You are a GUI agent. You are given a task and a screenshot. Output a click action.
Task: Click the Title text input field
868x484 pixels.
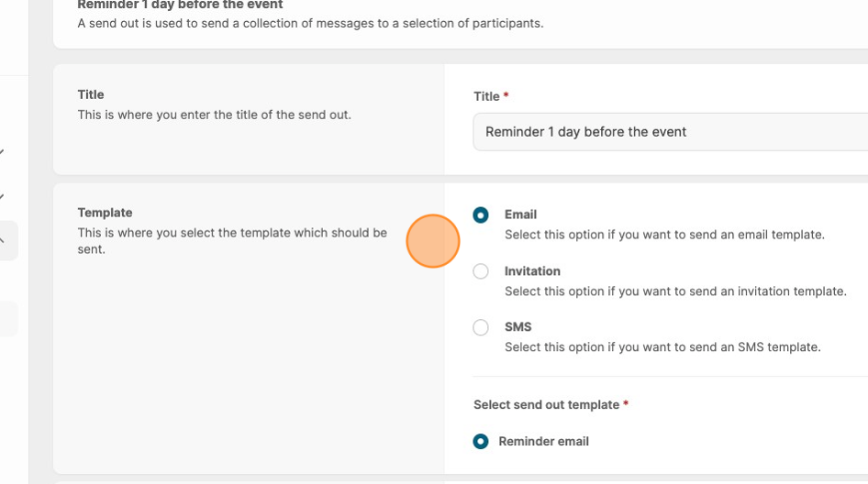(670, 132)
